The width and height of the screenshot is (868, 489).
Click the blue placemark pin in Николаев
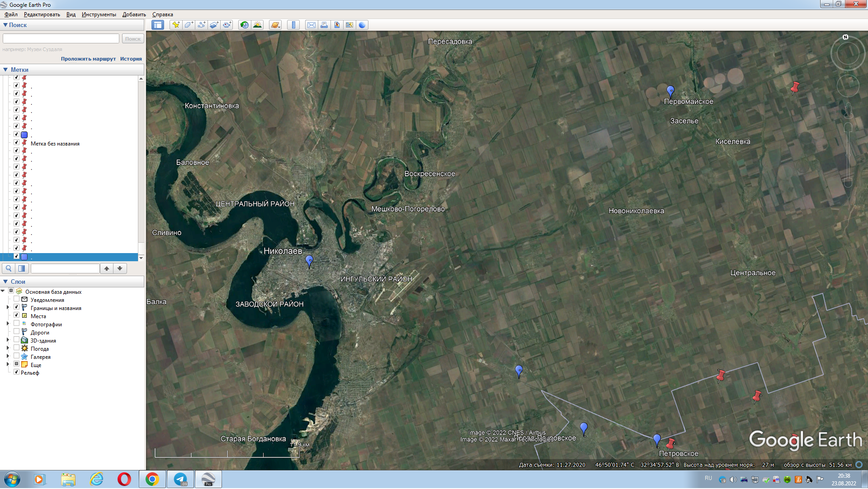pos(309,262)
